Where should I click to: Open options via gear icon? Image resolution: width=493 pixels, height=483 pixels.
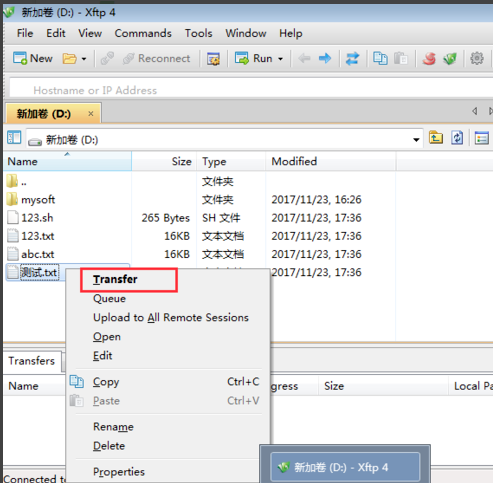pyautogui.click(x=477, y=59)
